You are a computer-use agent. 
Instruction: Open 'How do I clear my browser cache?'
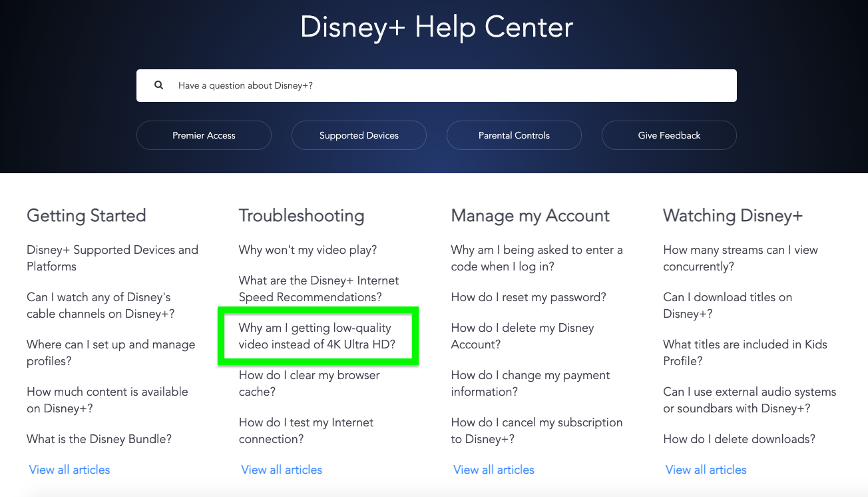click(309, 383)
